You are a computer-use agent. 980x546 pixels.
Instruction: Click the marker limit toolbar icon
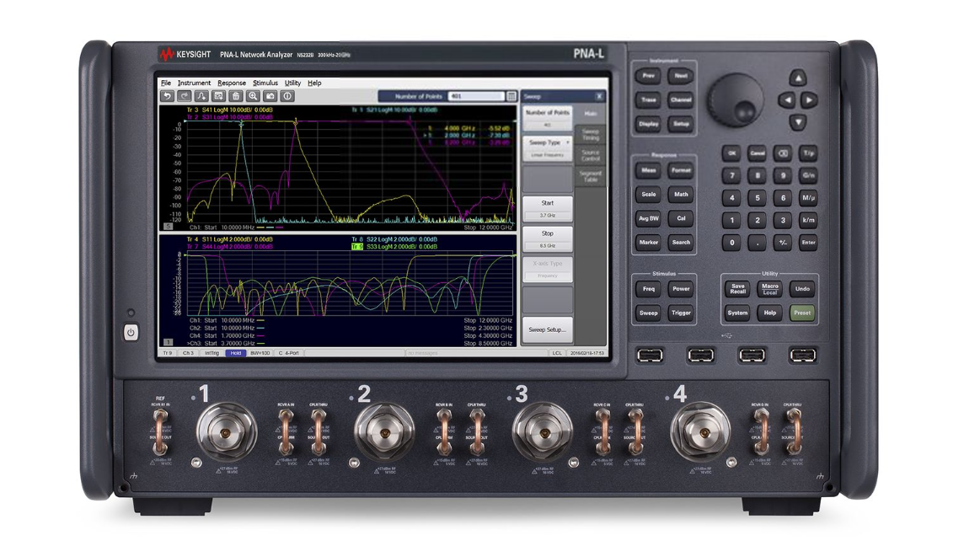(201, 96)
